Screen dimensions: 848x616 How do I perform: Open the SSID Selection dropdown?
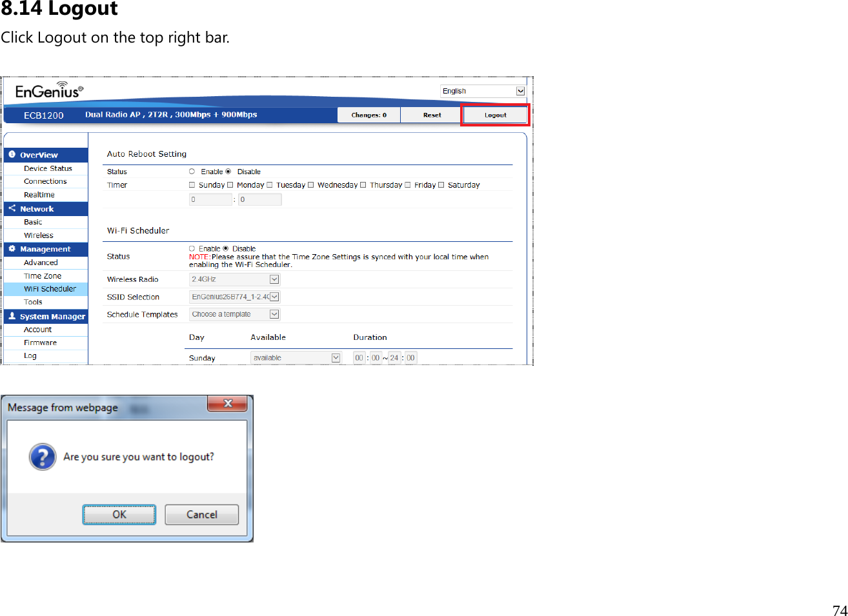click(234, 297)
